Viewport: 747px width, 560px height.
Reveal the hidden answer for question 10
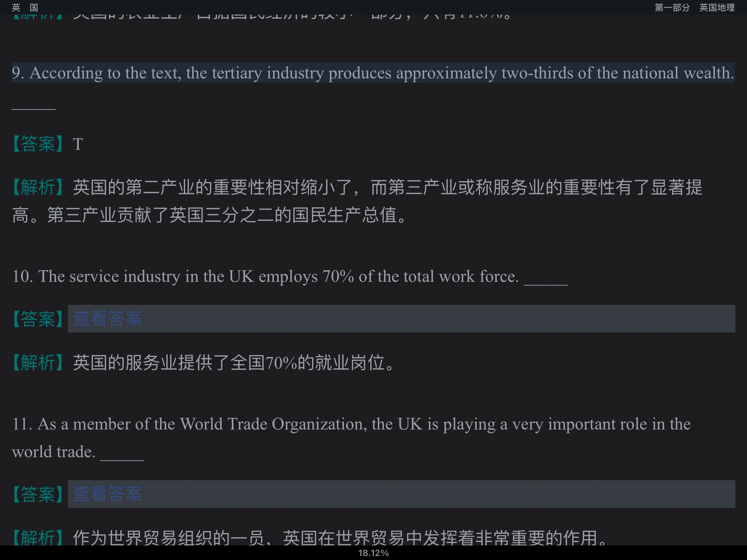pyautogui.click(x=107, y=319)
